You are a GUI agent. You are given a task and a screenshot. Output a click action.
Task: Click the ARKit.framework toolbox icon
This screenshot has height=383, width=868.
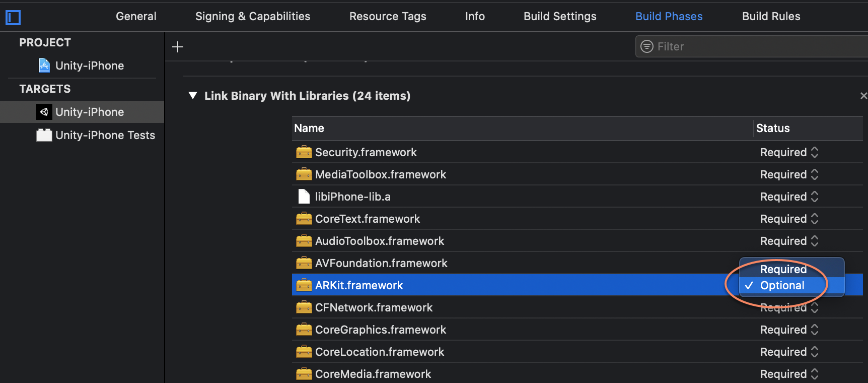pos(304,285)
